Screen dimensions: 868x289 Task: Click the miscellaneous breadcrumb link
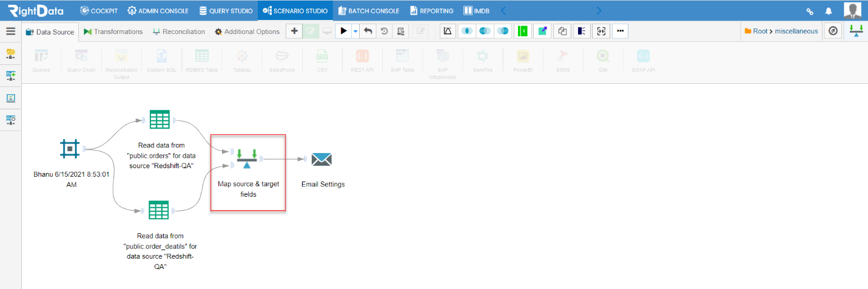click(796, 31)
